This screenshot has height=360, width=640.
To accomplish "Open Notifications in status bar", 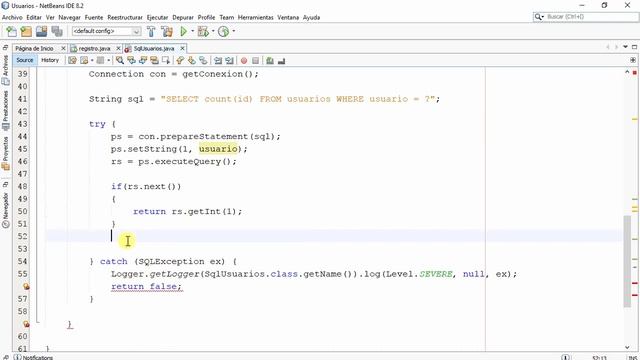I will [33, 357].
